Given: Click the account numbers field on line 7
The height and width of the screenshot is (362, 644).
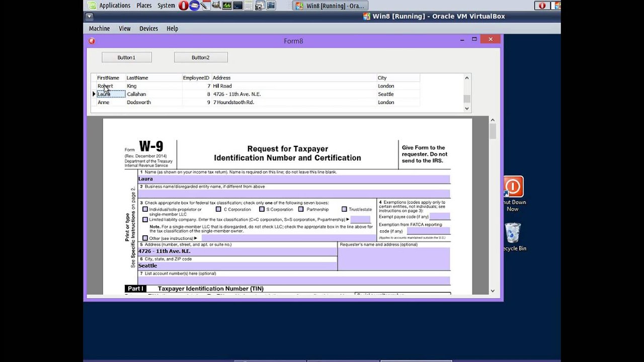Looking at the screenshot, I should tap(294, 281).
